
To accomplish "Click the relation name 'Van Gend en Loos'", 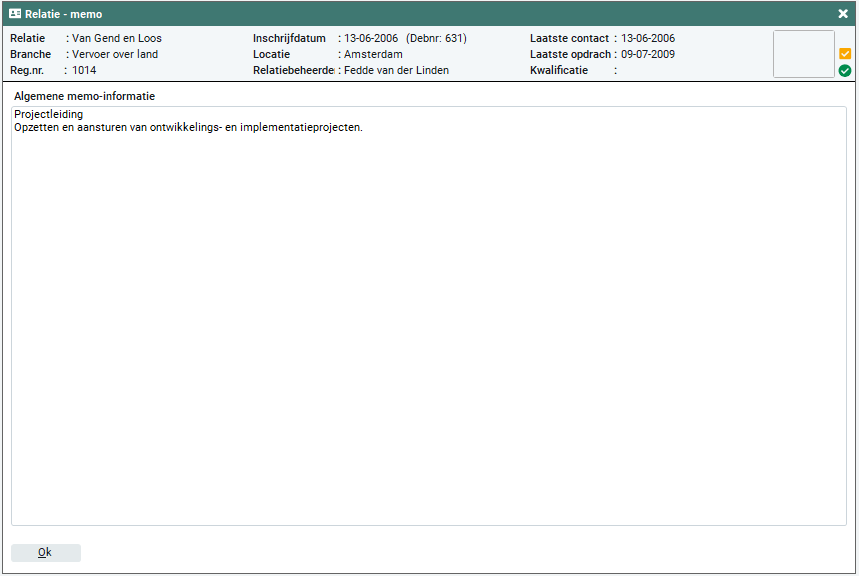I will click(x=117, y=39).
